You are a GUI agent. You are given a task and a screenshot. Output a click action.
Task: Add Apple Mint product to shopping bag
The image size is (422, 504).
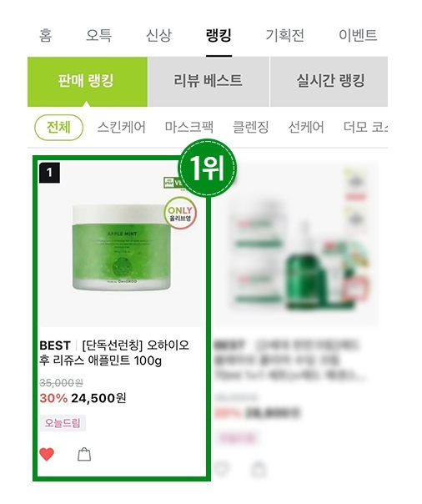click(84, 454)
